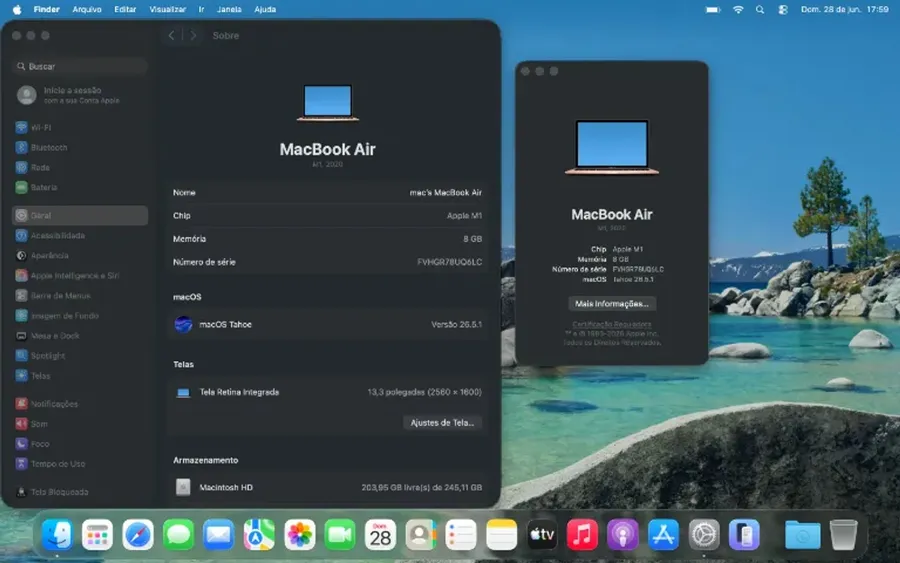Click the Macintosh HD drive icon
The width and height of the screenshot is (900, 563).
pyautogui.click(x=183, y=487)
